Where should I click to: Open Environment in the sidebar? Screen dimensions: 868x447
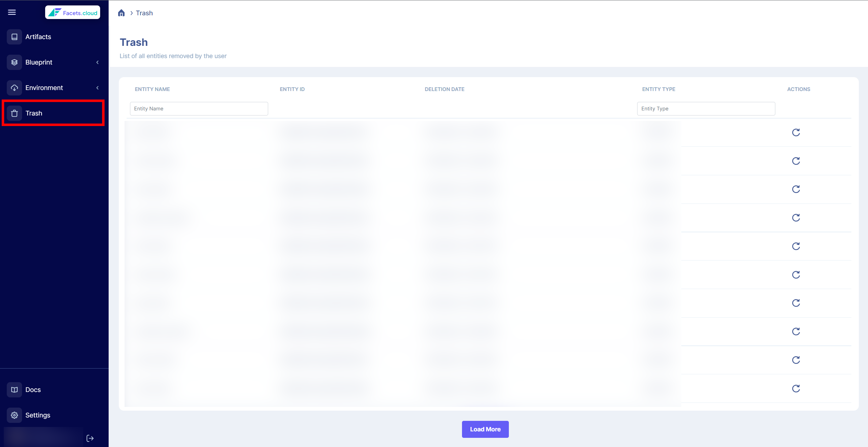coord(44,88)
